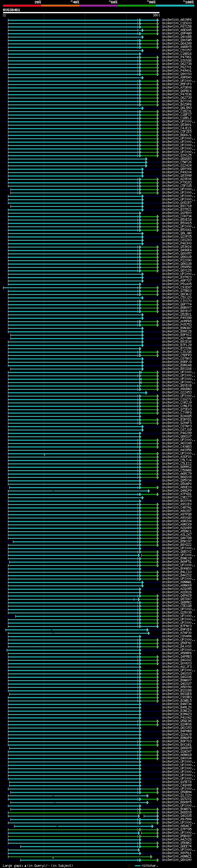Open hit UniRef100_B9I718
The image size is (197, 868).
click(177, 206)
